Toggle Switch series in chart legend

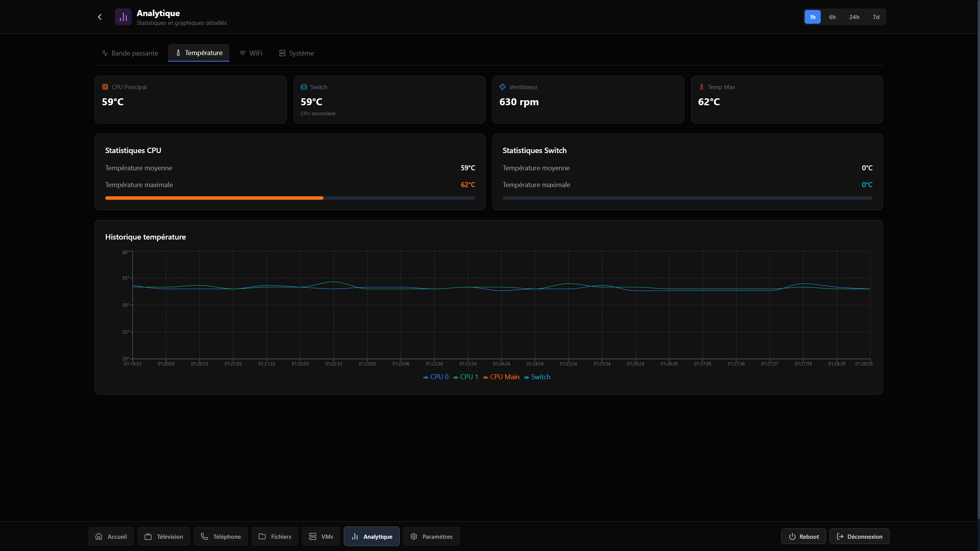click(x=537, y=377)
